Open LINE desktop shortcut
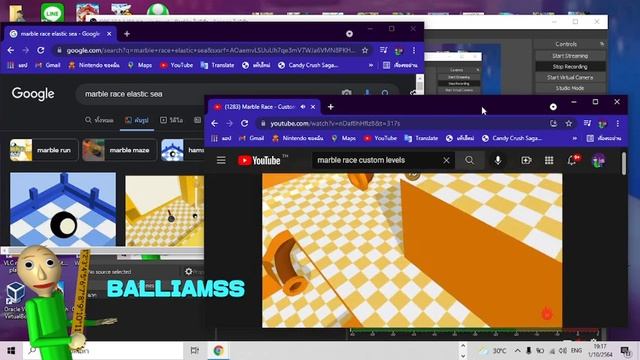This screenshot has height=360, width=640. [x=52, y=13]
